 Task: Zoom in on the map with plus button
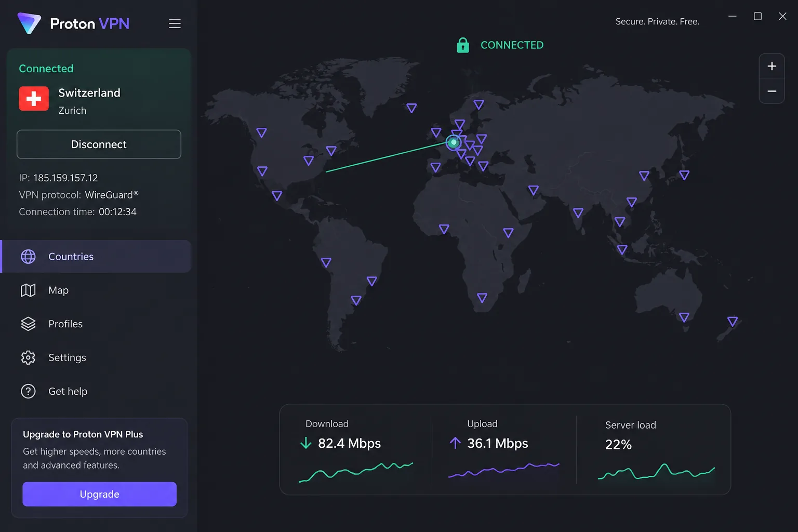772,66
